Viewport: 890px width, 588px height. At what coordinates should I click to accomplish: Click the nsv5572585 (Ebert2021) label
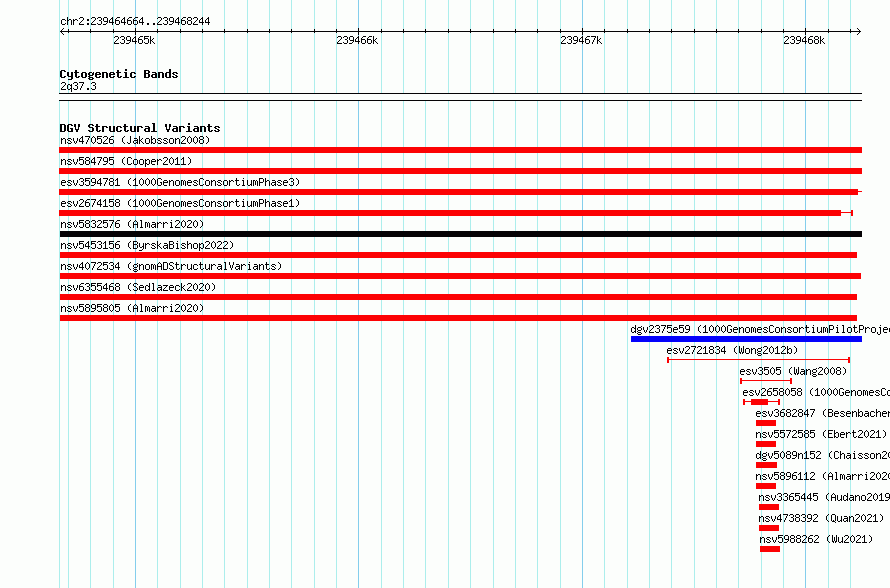click(x=821, y=434)
